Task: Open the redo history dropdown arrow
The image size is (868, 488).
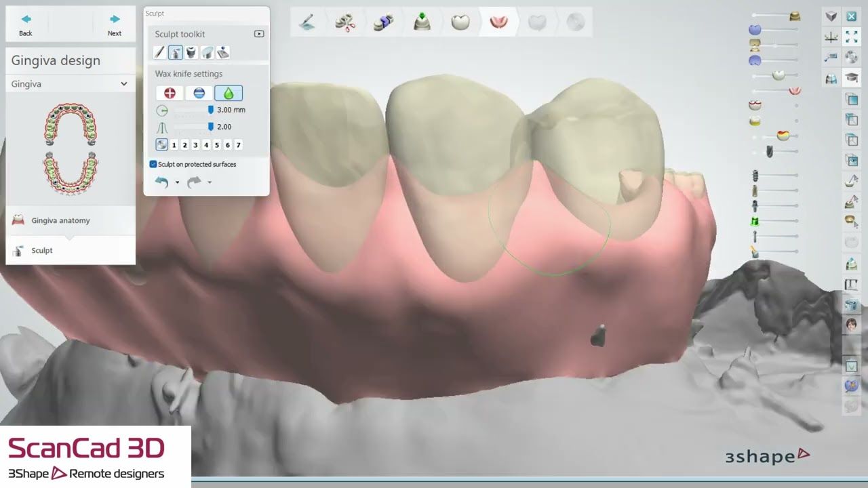Action: 210,182
